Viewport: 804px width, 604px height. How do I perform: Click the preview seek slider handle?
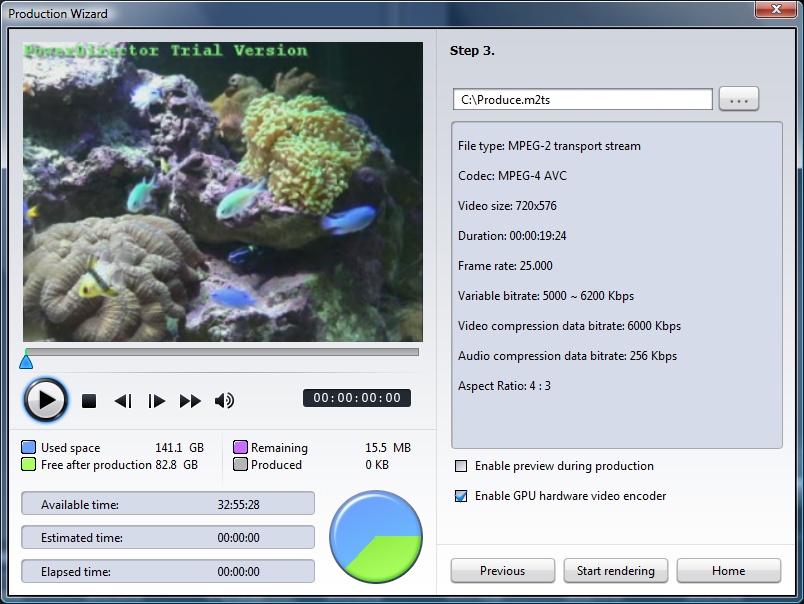(26, 361)
